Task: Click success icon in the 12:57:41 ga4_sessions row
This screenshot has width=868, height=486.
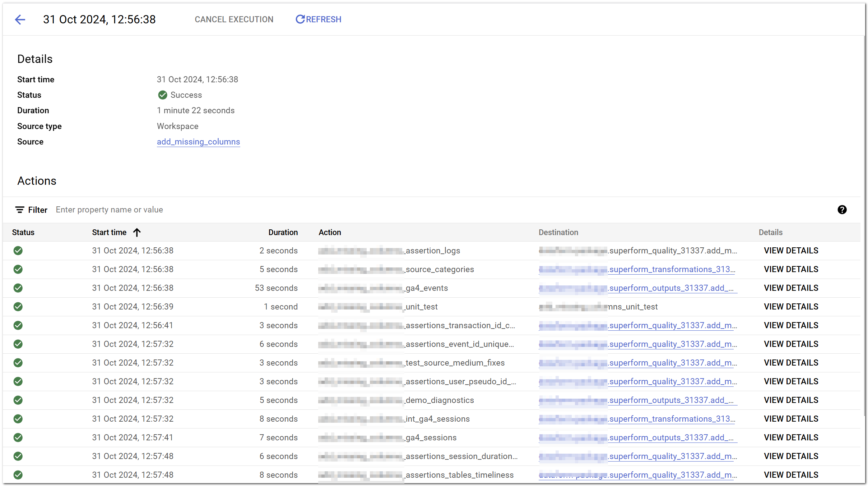Action: [x=18, y=437]
